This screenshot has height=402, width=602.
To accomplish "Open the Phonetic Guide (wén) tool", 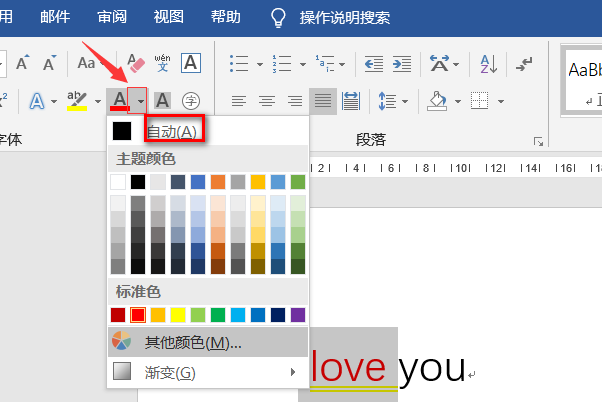I will (x=162, y=63).
